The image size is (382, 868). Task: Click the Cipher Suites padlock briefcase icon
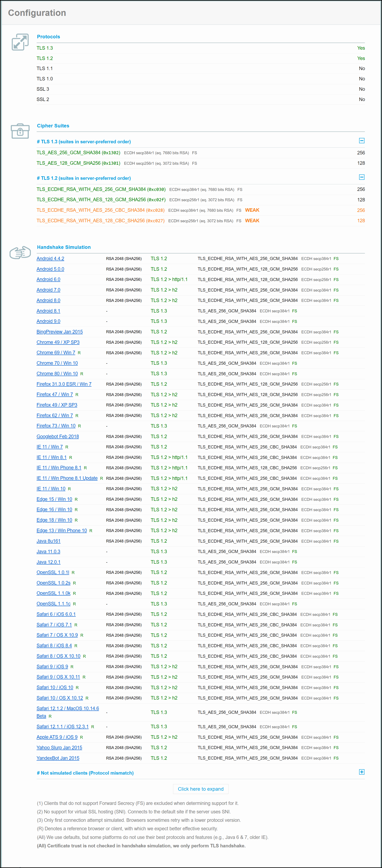pos(20,131)
